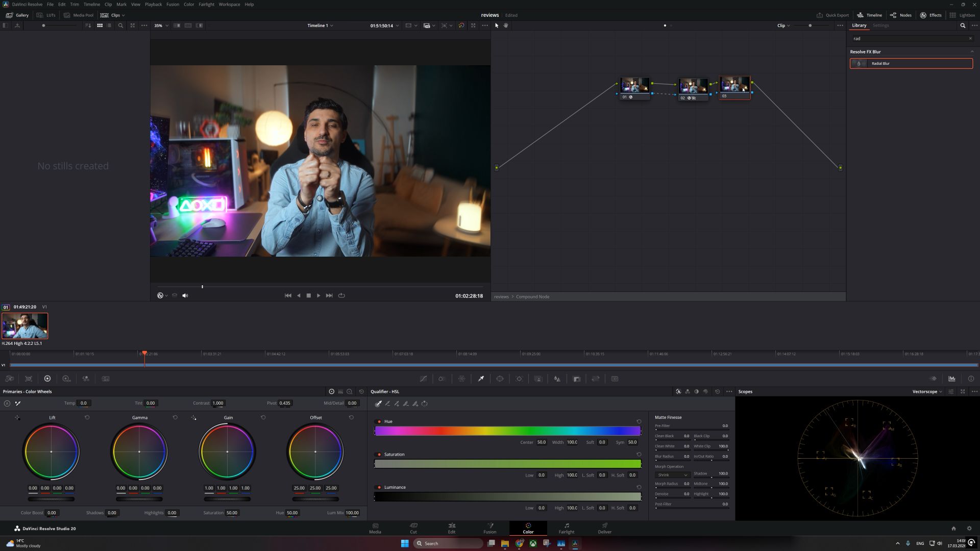Open the Playback menu
Screen dimensions: 980x551
153,4
